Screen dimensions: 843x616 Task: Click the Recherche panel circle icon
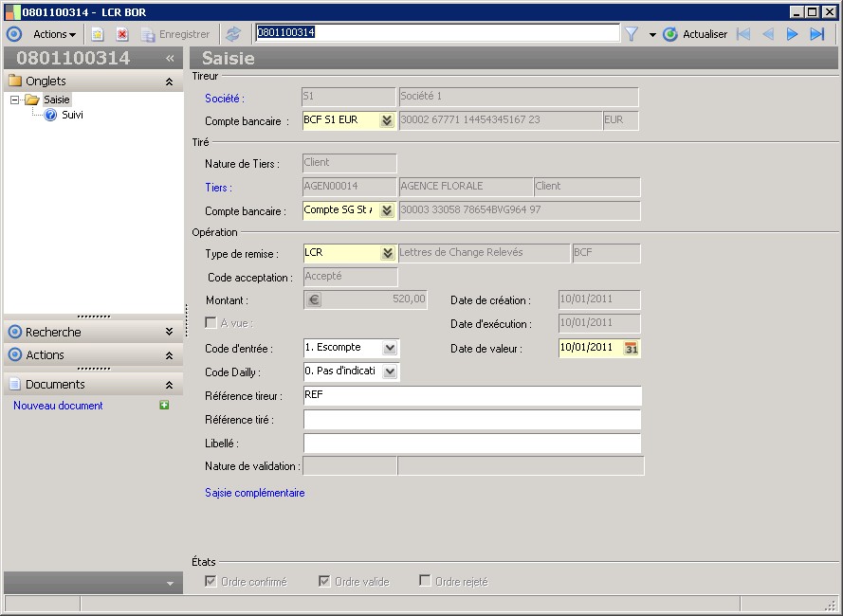tap(15, 332)
